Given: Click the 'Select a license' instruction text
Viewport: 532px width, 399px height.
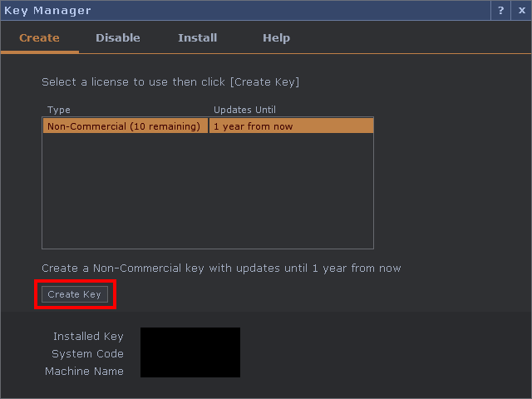Looking at the screenshot, I should click(170, 82).
